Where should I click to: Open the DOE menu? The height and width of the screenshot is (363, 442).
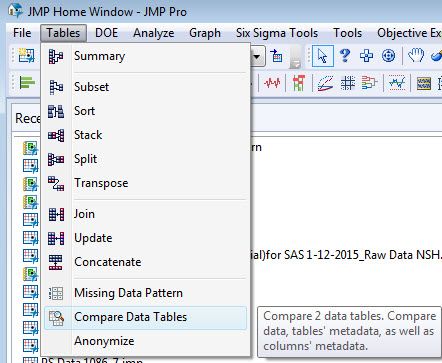[106, 33]
